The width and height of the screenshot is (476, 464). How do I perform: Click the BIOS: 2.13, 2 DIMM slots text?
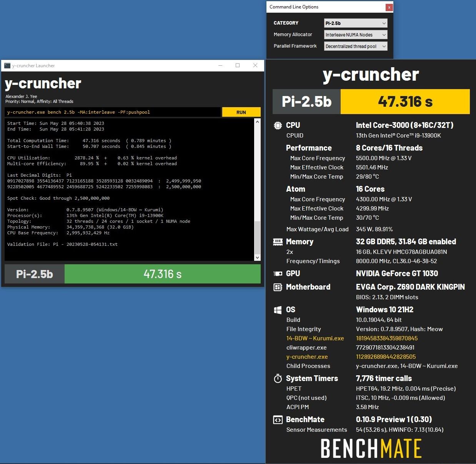click(387, 297)
